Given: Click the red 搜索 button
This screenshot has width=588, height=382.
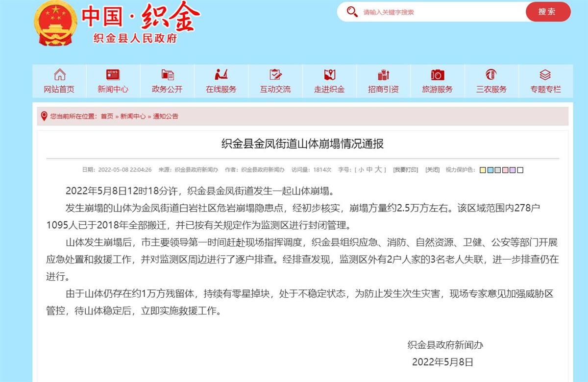Looking at the screenshot, I should [548, 12].
